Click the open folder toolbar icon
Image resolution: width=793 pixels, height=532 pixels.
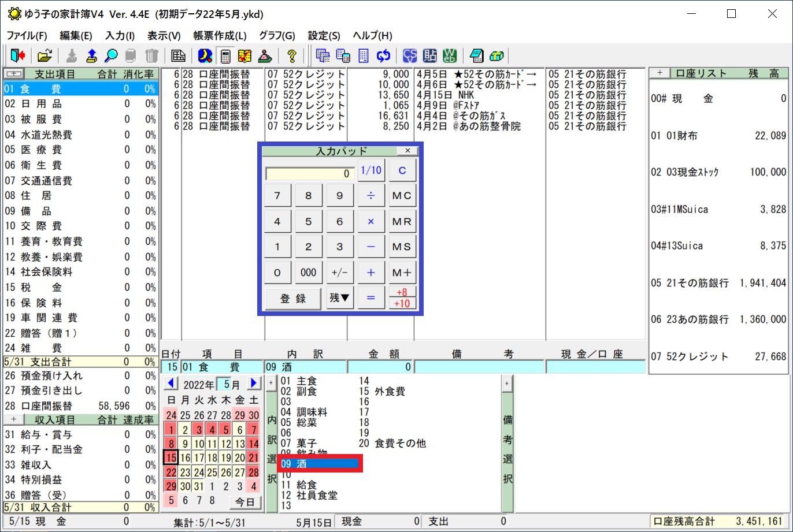pos(45,55)
